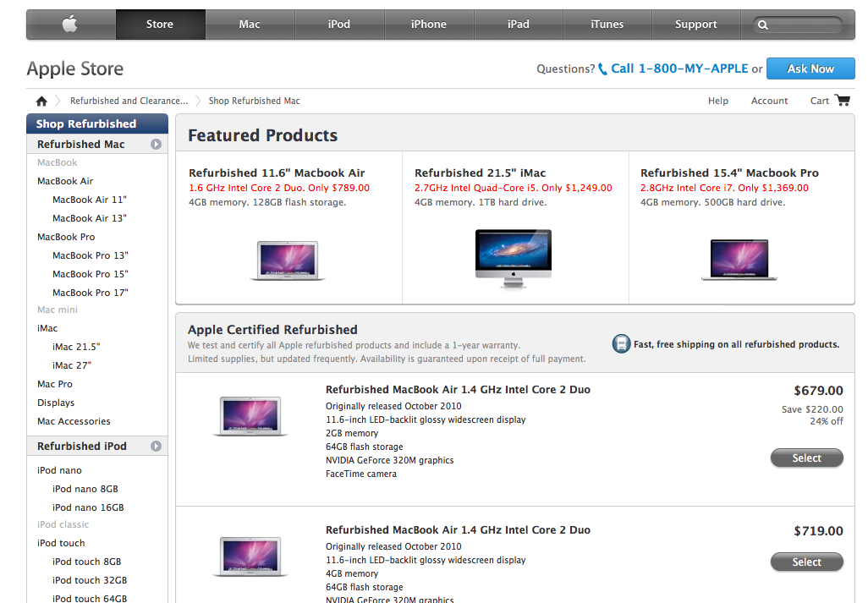
Task: Select MacBook Air in sidebar
Action: click(65, 181)
